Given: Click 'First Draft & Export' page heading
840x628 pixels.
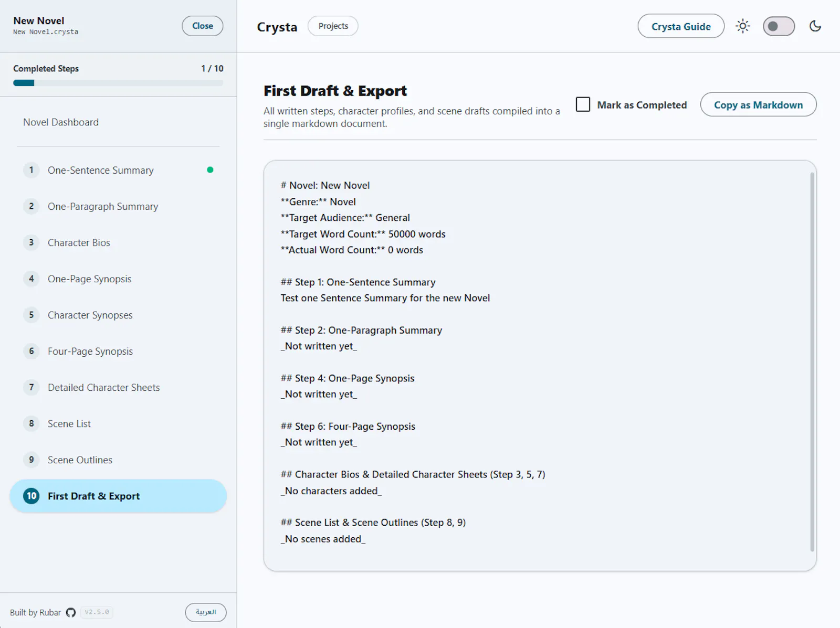Looking at the screenshot, I should (335, 91).
